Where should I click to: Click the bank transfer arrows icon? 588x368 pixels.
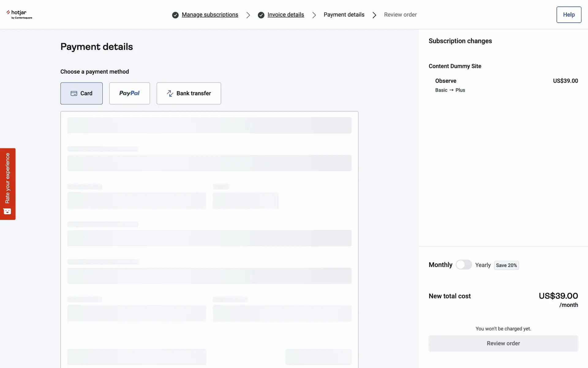pos(170,94)
